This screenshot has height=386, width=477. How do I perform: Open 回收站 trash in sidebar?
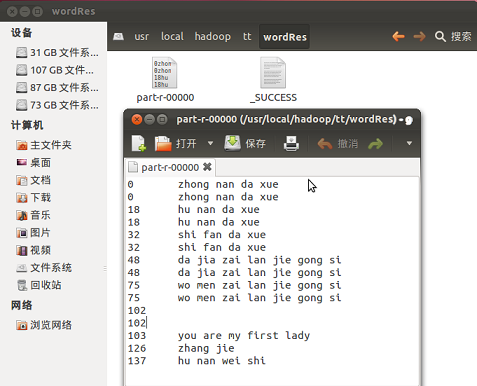(x=39, y=285)
